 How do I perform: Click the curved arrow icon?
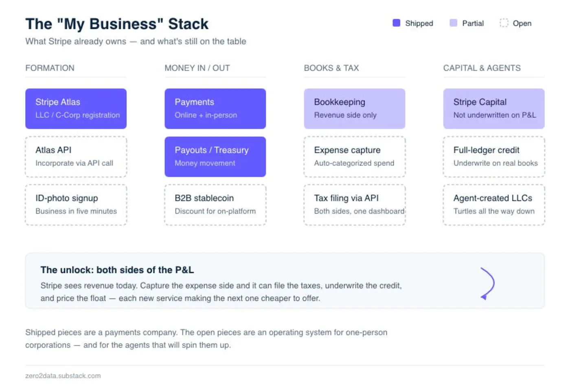tap(487, 283)
